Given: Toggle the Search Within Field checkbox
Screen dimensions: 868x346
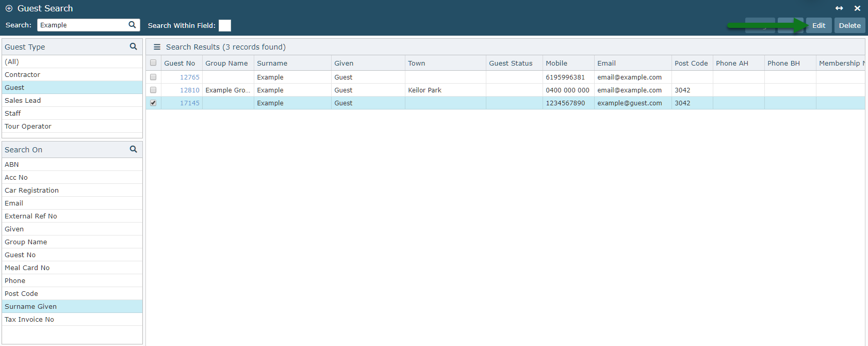Looking at the screenshot, I should tap(225, 25).
